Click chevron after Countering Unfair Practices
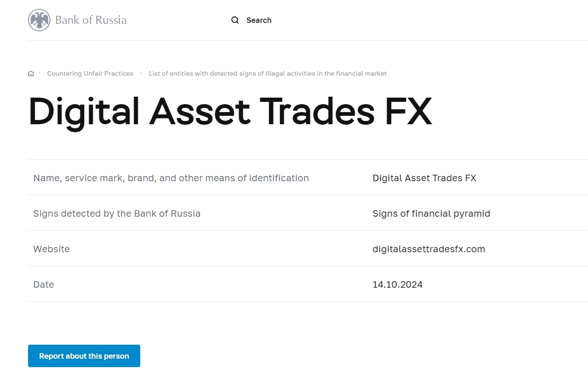 coord(141,73)
